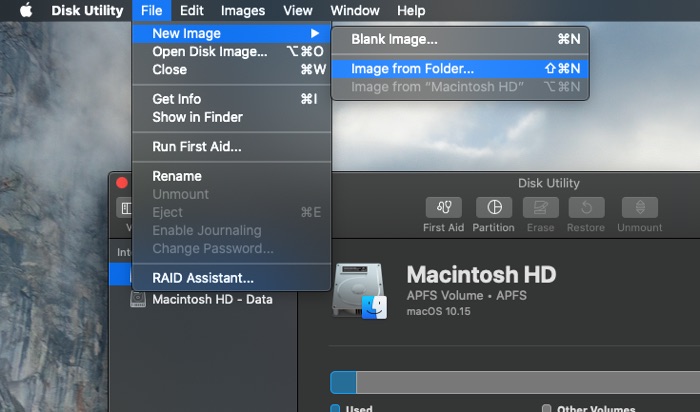Click Eject in the File menu

(231, 212)
